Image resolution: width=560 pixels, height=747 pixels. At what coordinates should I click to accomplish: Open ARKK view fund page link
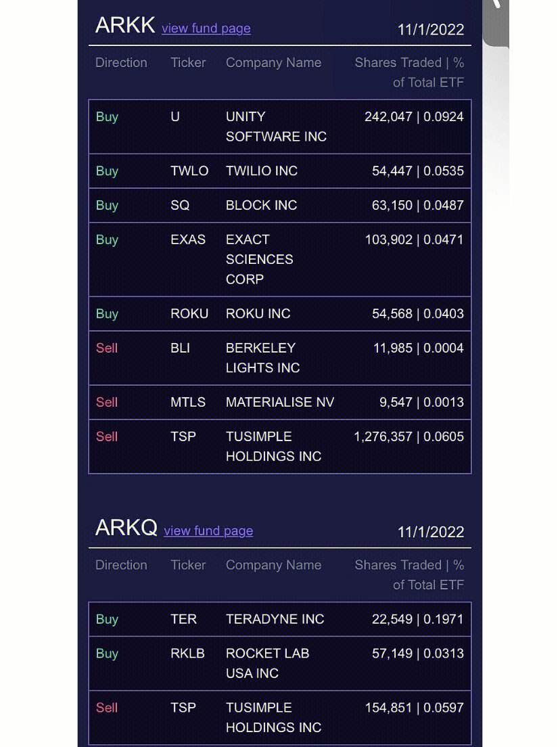[206, 28]
